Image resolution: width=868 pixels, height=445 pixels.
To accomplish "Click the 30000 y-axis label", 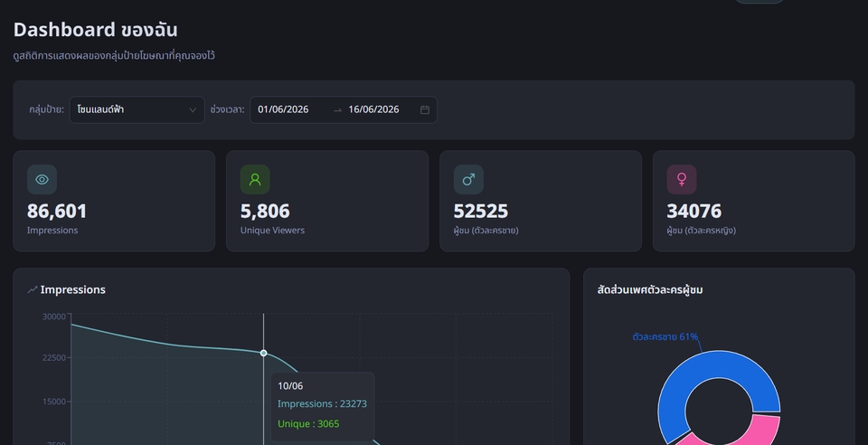I will 54,317.
